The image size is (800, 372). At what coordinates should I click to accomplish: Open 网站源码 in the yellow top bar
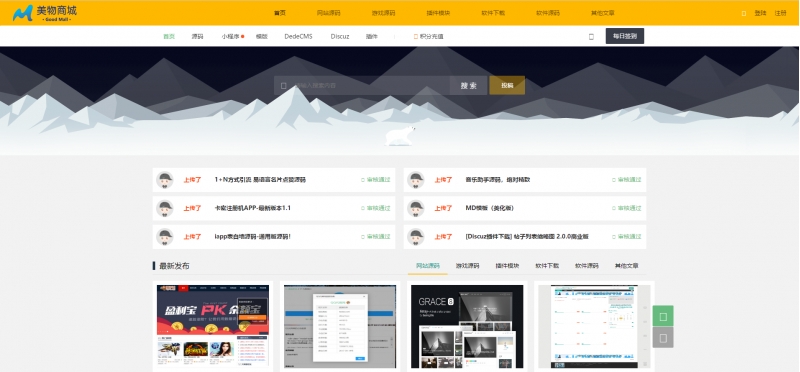(328, 13)
